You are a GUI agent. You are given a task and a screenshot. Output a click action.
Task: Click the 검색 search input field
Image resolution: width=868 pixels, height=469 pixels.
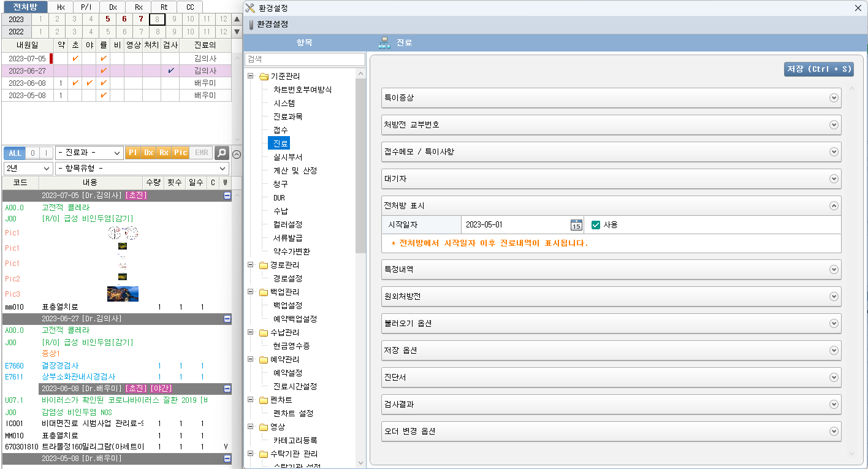tap(305, 59)
